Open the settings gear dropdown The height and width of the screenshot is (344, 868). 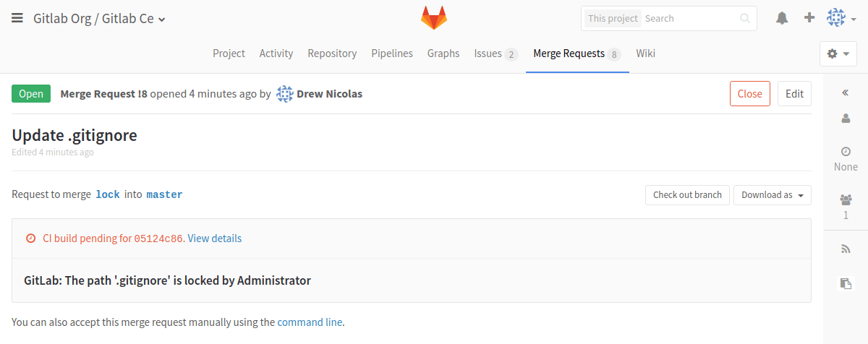click(838, 53)
